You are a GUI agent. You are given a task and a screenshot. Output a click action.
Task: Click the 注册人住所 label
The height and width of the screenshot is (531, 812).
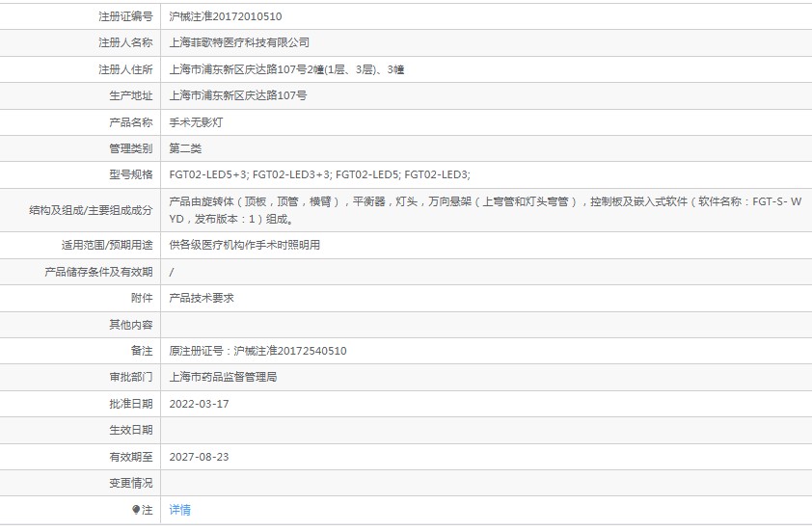pos(125,69)
